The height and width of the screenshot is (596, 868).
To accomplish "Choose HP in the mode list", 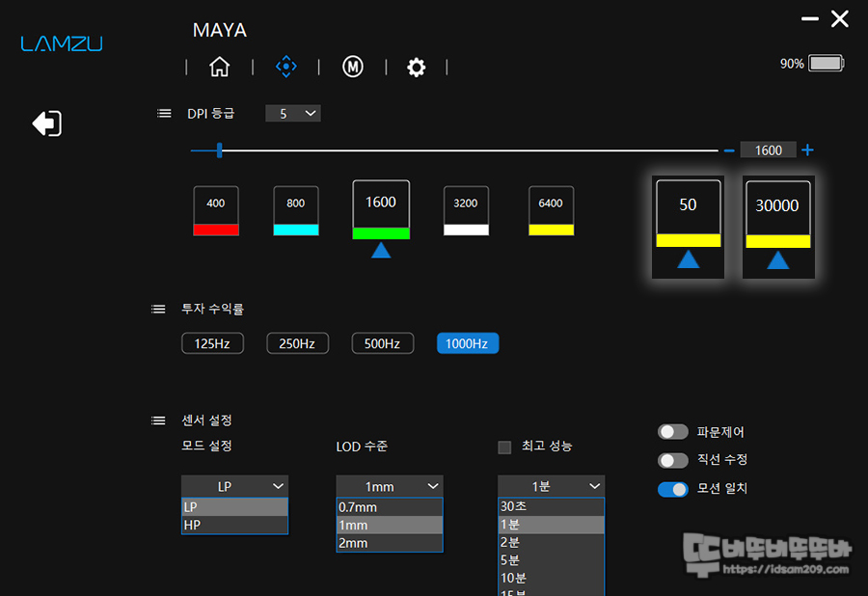I will click(x=234, y=525).
